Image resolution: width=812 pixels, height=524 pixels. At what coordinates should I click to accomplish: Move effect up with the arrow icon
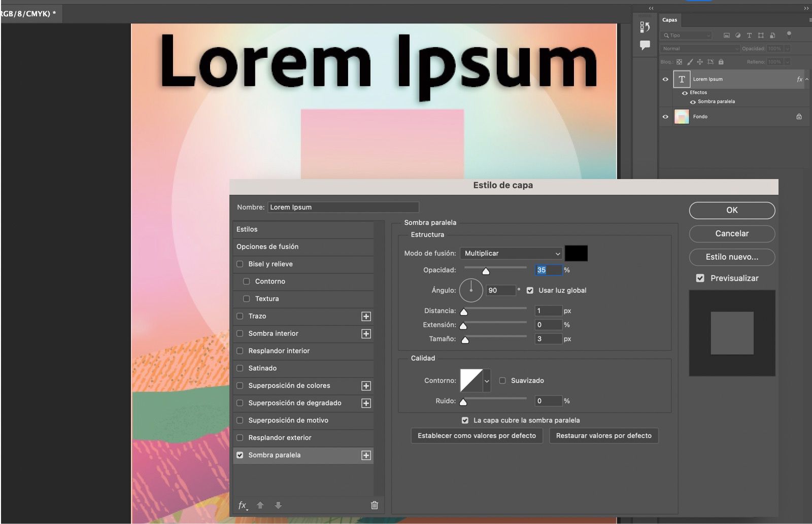(260, 505)
